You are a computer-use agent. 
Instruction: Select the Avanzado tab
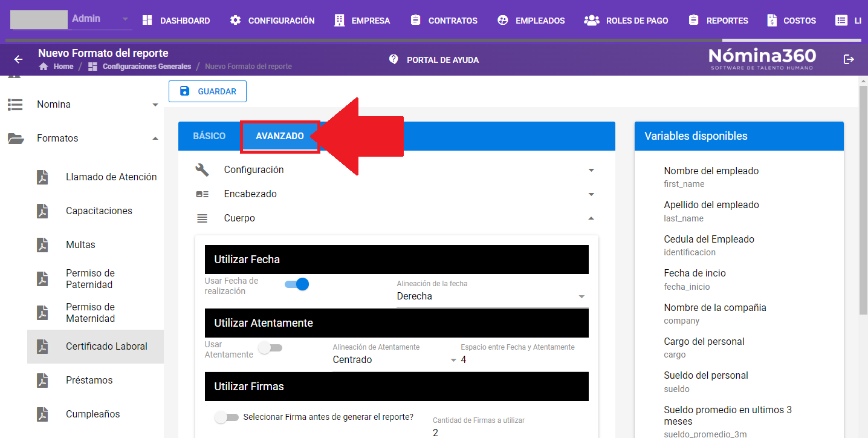[x=280, y=136]
